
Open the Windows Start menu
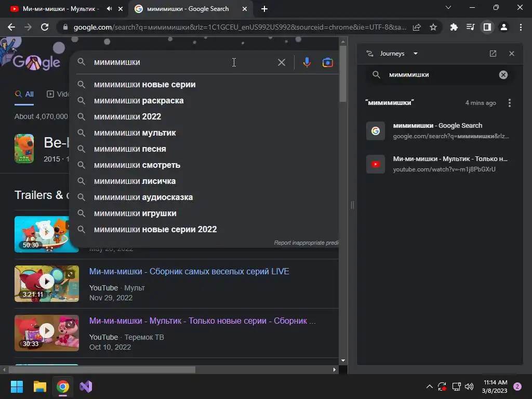click(17, 387)
